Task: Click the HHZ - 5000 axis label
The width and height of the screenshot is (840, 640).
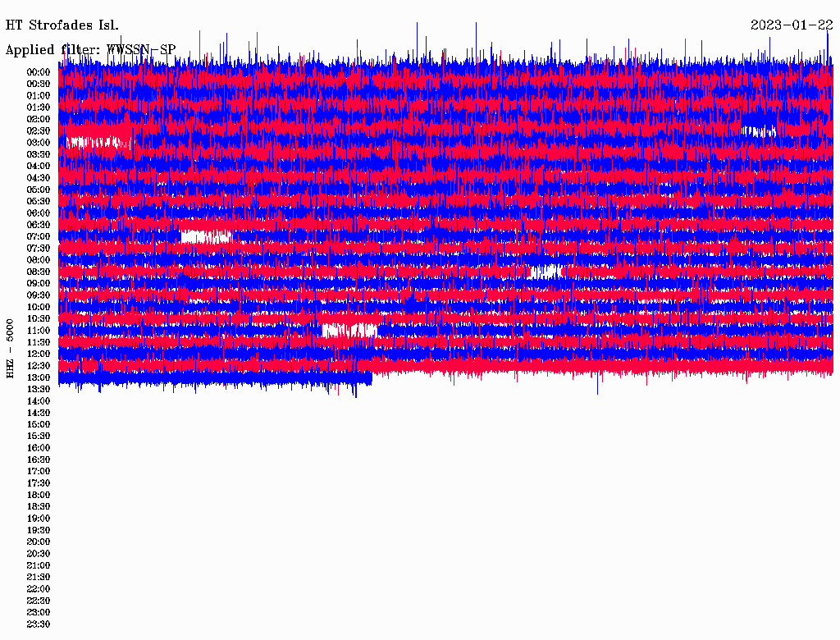Action: coord(10,349)
